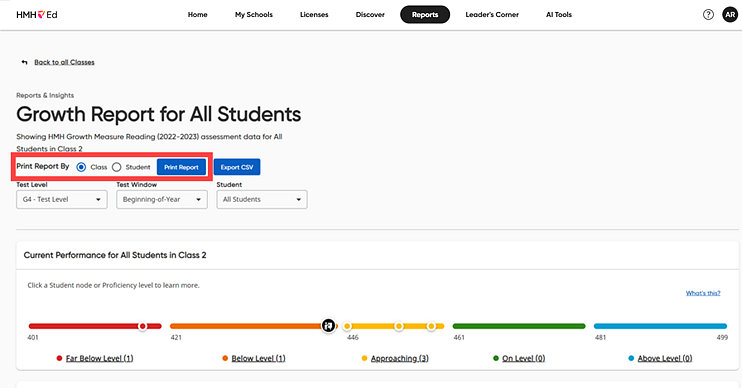742x388 pixels.
Task: Click the last student node on the yellow bar
Action: coord(431,326)
